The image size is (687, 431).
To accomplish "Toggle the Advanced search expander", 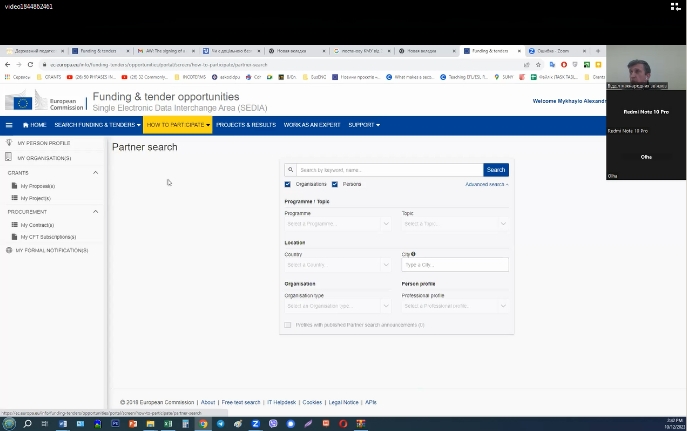I will [487, 184].
